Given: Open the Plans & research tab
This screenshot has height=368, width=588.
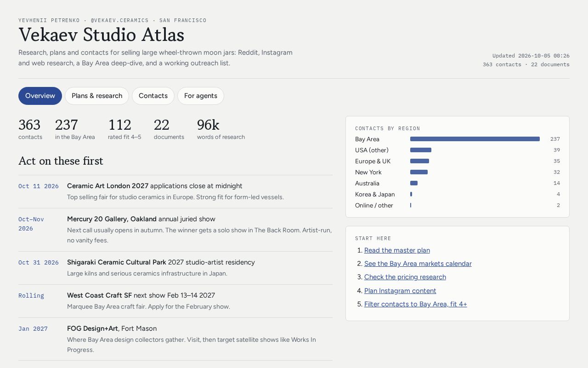Looking at the screenshot, I should coord(97,96).
